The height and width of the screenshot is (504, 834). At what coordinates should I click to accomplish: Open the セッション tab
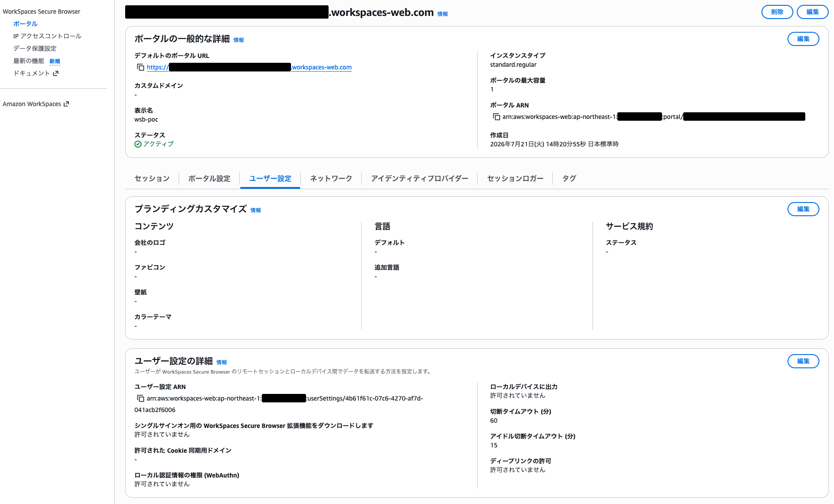tap(152, 179)
